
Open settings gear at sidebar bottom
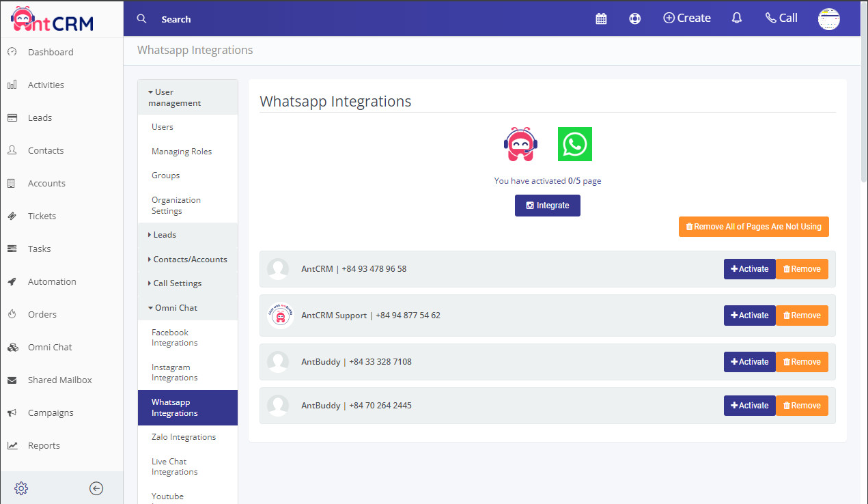pyautogui.click(x=21, y=488)
